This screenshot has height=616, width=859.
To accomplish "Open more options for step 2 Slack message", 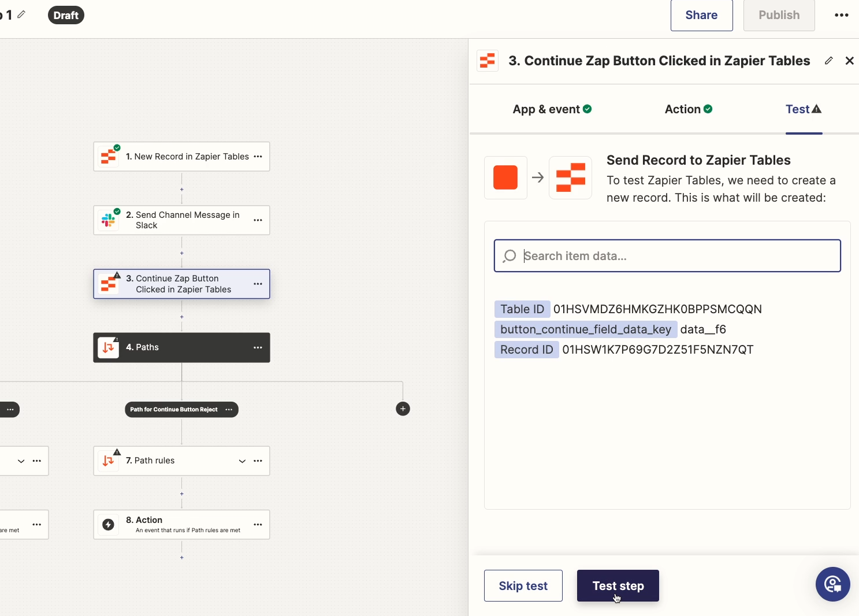I will pyautogui.click(x=258, y=220).
